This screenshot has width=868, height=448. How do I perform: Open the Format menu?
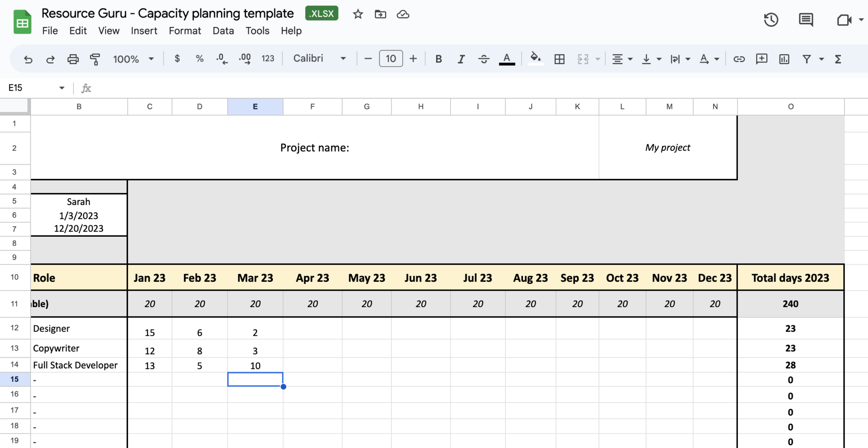pos(185,31)
